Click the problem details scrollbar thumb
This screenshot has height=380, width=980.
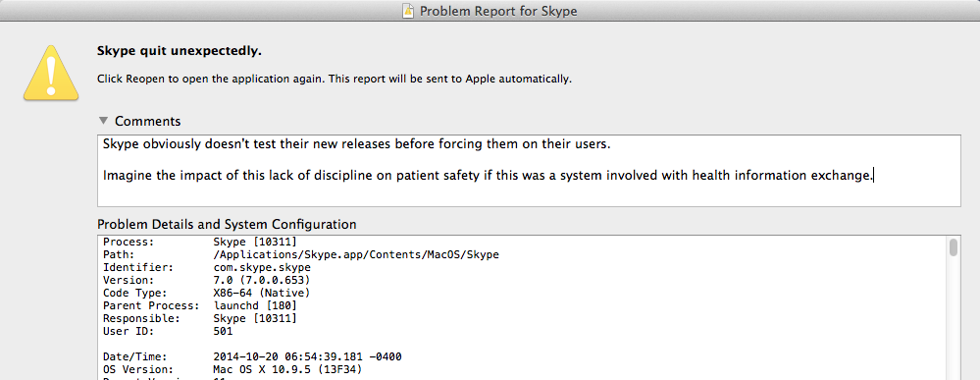tap(954, 246)
